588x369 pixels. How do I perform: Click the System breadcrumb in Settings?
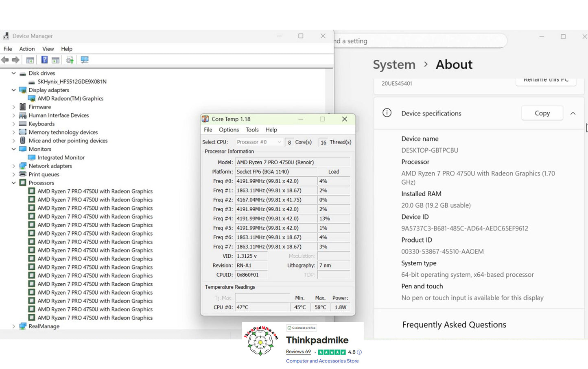click(394, 65)
